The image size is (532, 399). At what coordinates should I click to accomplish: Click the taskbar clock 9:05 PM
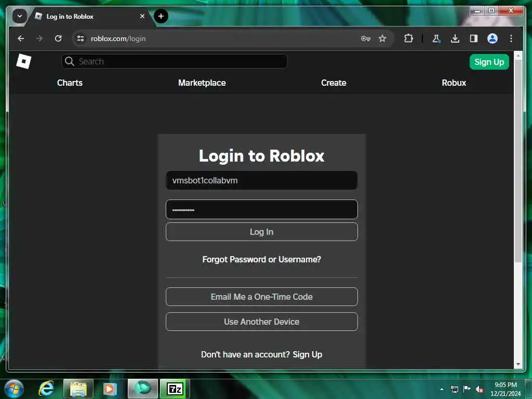coord(505,385)
